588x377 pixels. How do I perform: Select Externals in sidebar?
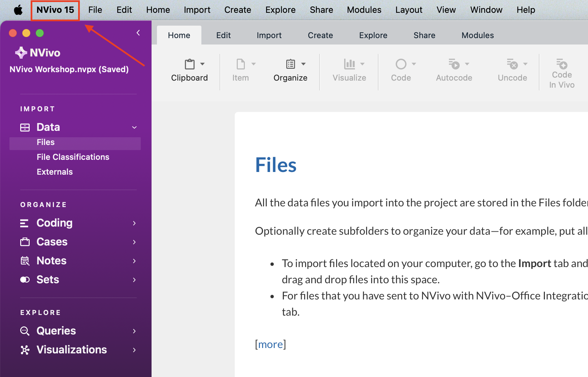pyautogui.click(x=55, y=172)
